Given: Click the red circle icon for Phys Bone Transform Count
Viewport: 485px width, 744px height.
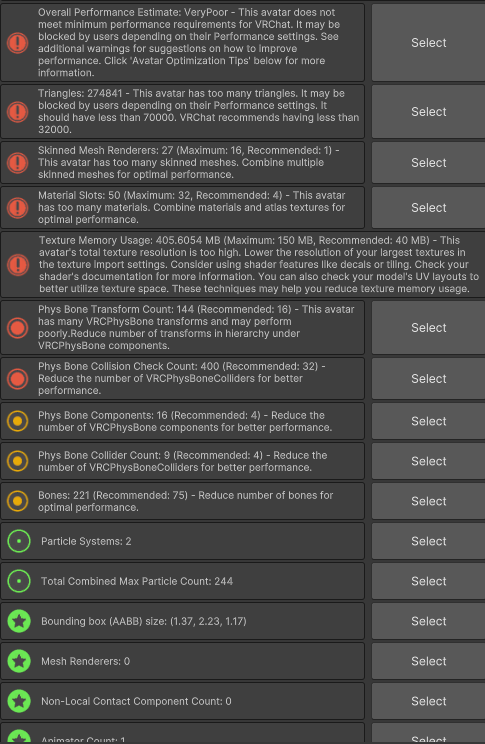Looking at the screenshot, I should (18, 328).
